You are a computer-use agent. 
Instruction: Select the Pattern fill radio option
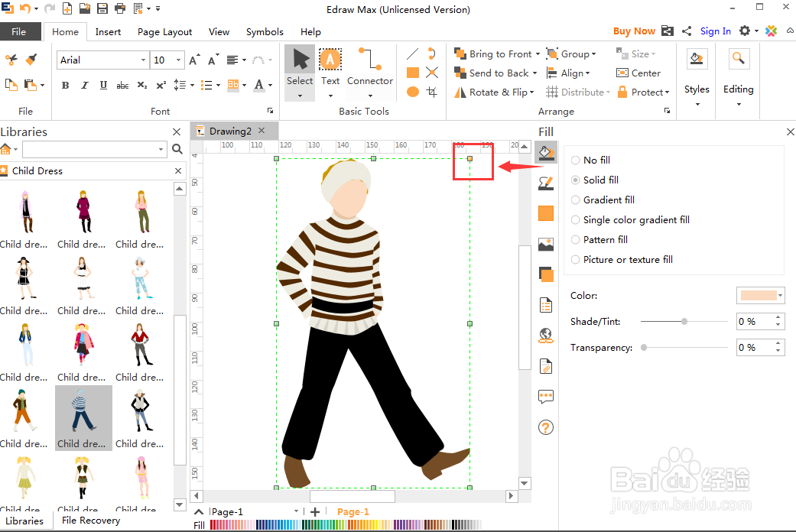click(x=575, y=239)
